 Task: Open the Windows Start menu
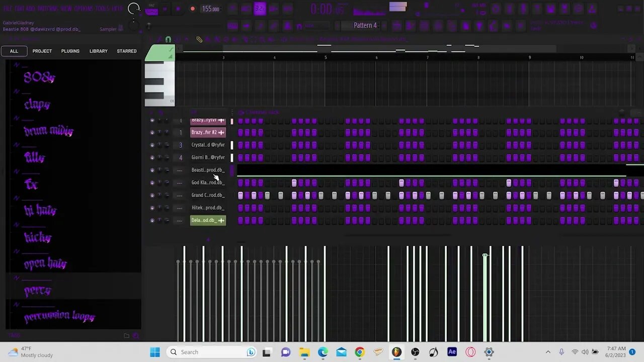(x=154, y=352)
